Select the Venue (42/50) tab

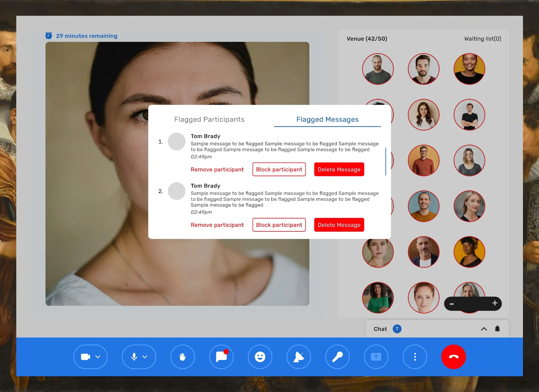pyautogui.click(x=367, y=39)
